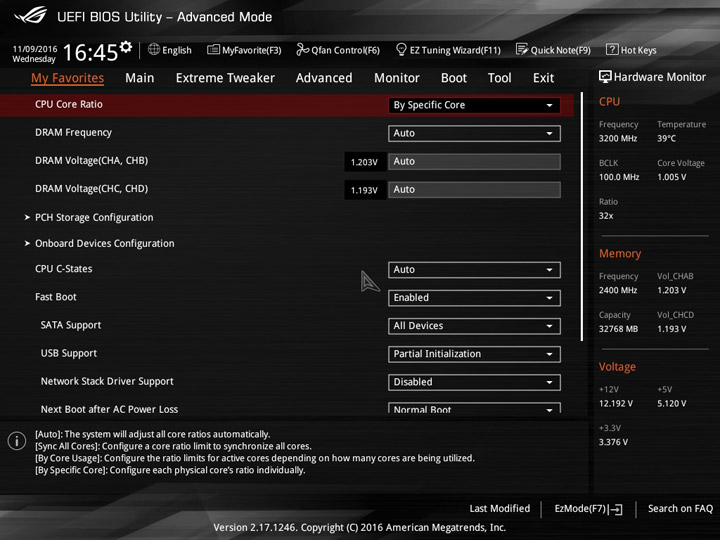Start EZ Tuning Wizard(F11)
Viewport: 720px width, 540px height.
click(x=455, y=50)
